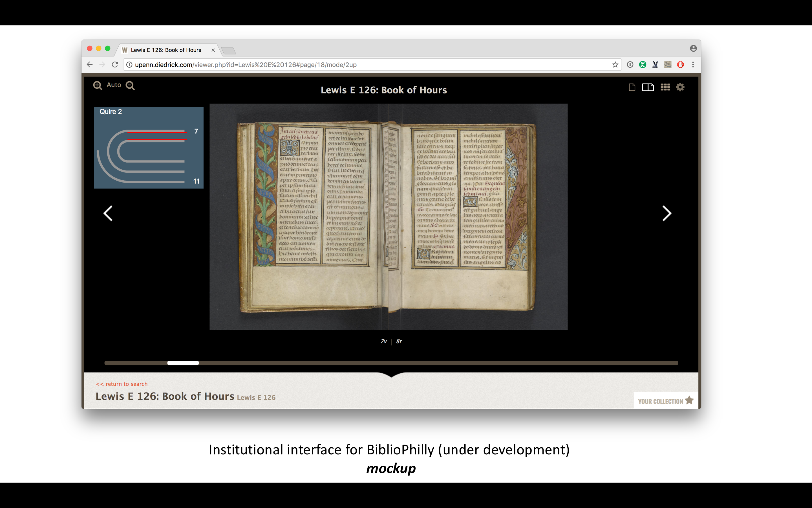Open viewer settings gear

point(680,87)
